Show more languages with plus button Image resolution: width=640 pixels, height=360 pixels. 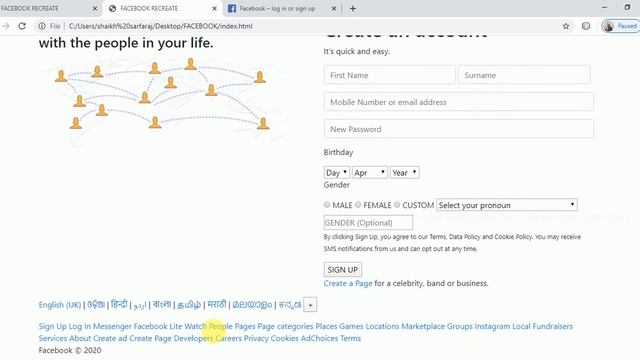(x=310, y=305)
